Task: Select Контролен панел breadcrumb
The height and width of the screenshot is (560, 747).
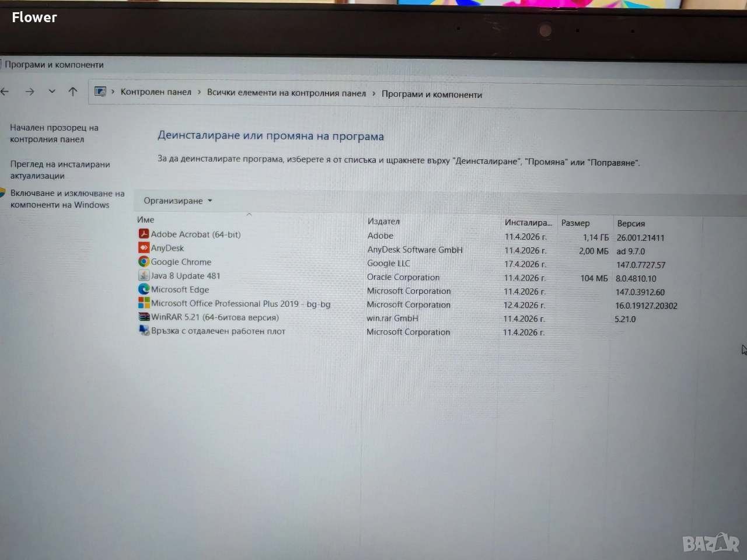Action: point(156,92)
